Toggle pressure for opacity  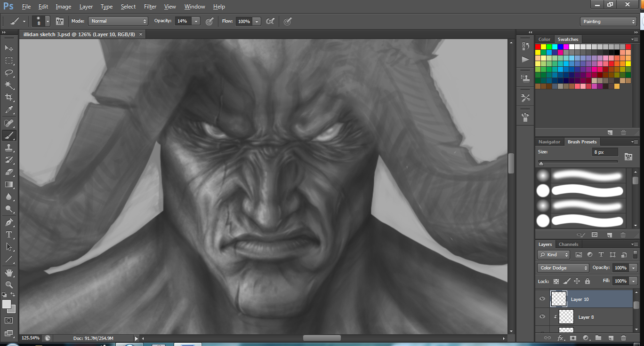click(x=209, y=21)
